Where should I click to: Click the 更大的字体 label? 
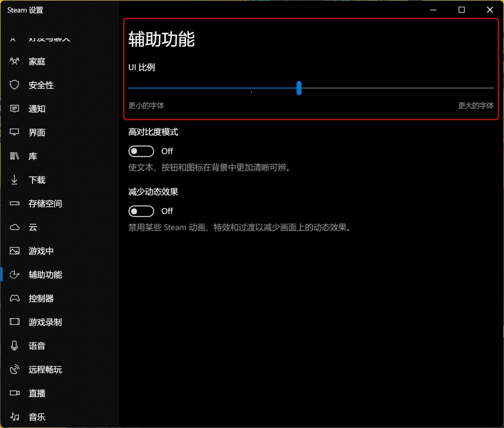tap(476, 105)
